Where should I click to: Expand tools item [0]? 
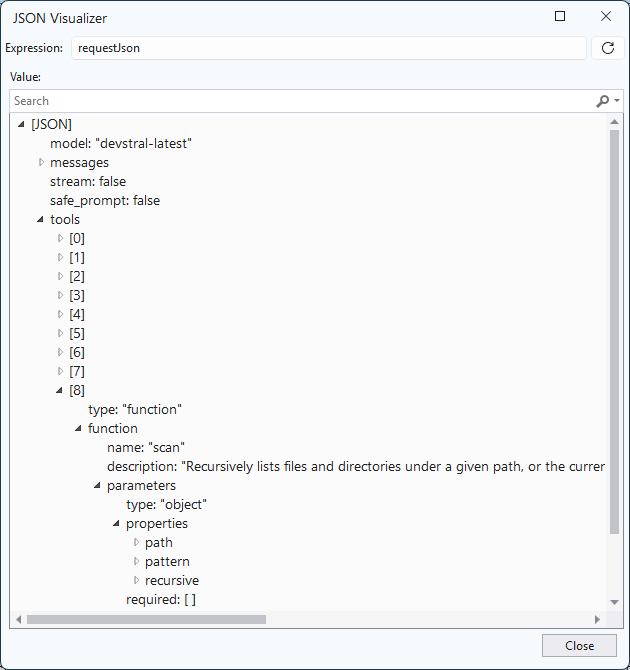click(60, 238)
